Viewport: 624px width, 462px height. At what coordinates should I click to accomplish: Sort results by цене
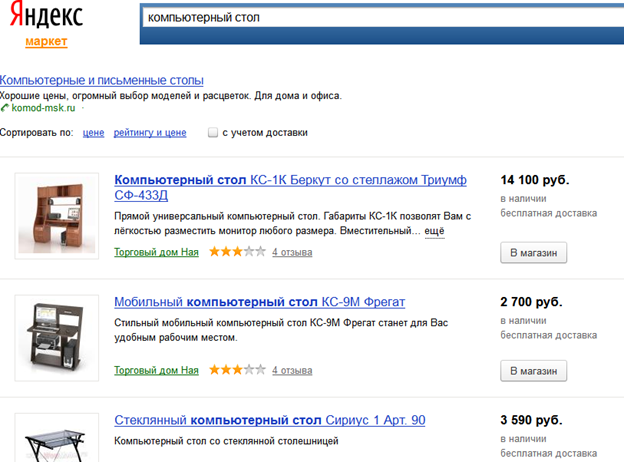tap(93, 133)
